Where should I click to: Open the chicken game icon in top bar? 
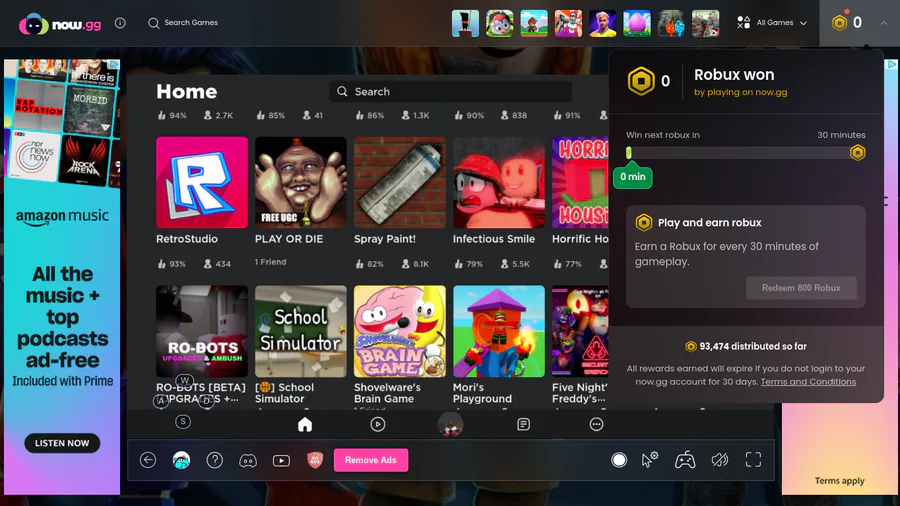tap(499, 24)
